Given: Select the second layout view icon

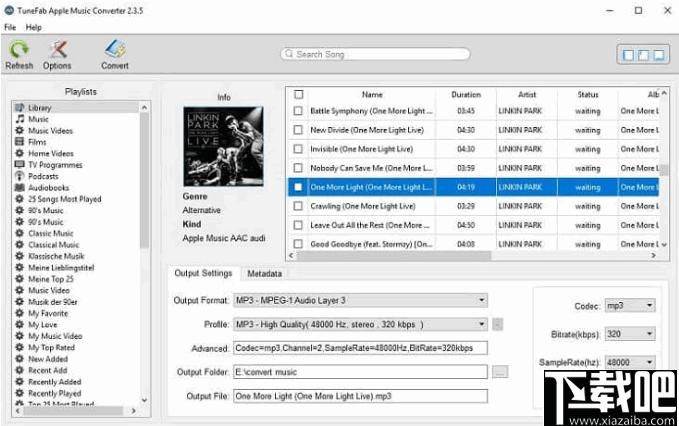Looking at the screenshot, I should click(x=643, y=55).
